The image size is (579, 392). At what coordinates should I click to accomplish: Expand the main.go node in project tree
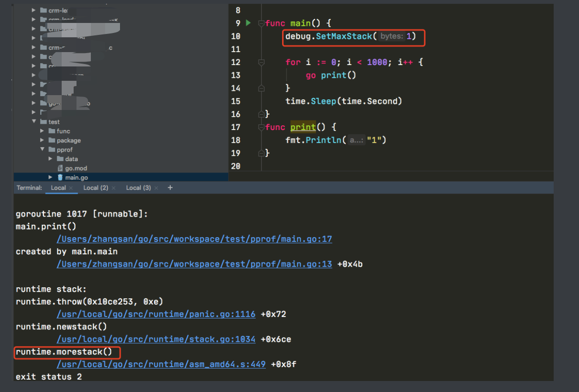(x=50, y=177)
